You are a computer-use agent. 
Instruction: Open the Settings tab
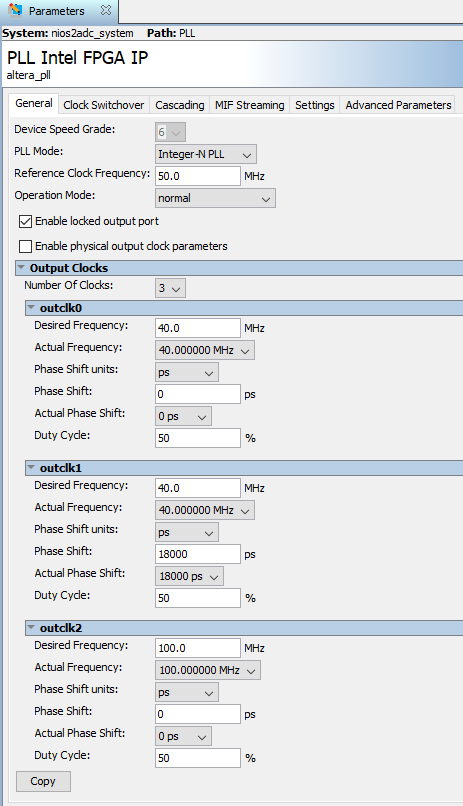(314, 105)
